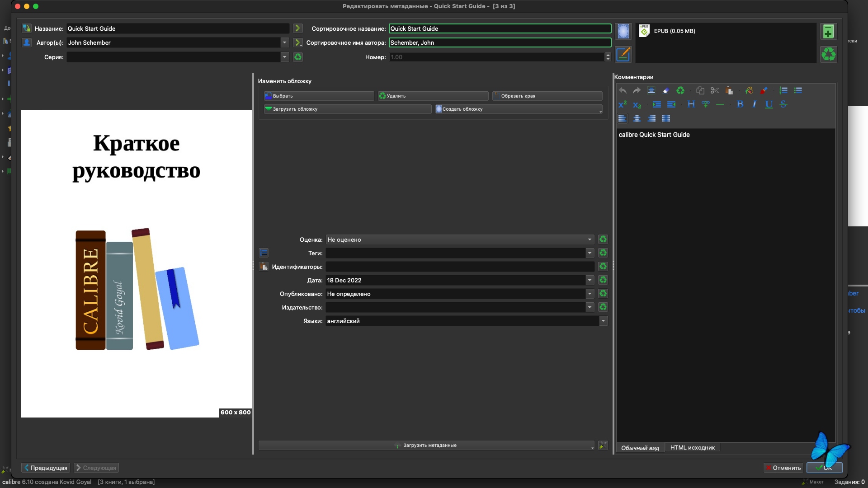The height and width of the screenshot is (488, 868).
Task: Expand the Оценка rating dropdown
Action: click(x=590, y=239)
